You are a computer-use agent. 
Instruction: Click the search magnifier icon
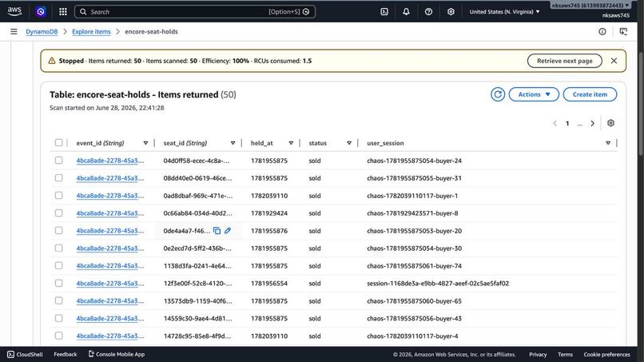click(83, 11)
